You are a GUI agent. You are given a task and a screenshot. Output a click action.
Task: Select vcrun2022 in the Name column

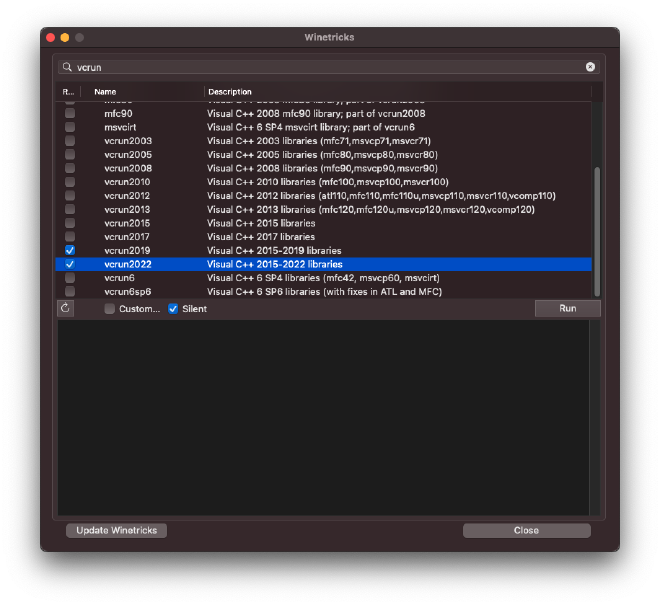tap(128, 264)
